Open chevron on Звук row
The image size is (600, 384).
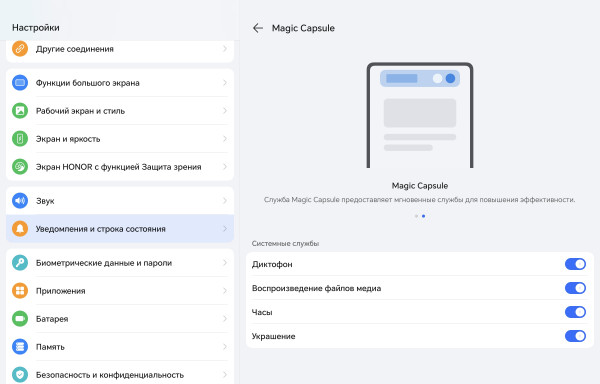point(225,201)
